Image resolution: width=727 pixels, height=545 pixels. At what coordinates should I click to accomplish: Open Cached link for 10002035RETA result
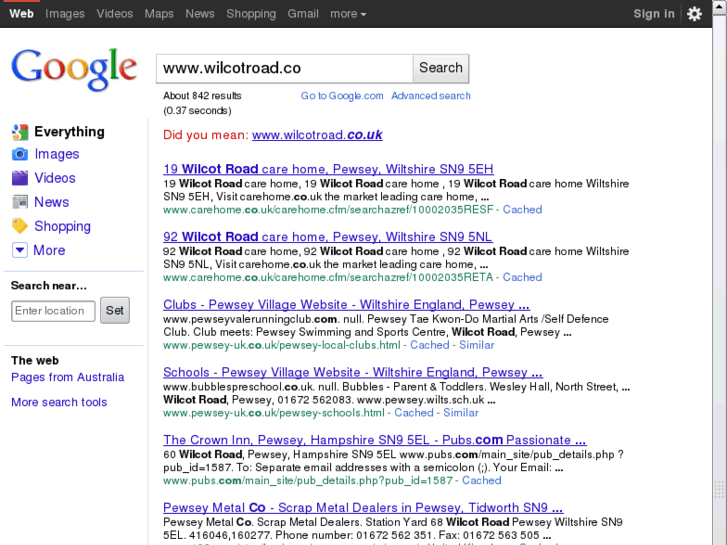(522, 277)
